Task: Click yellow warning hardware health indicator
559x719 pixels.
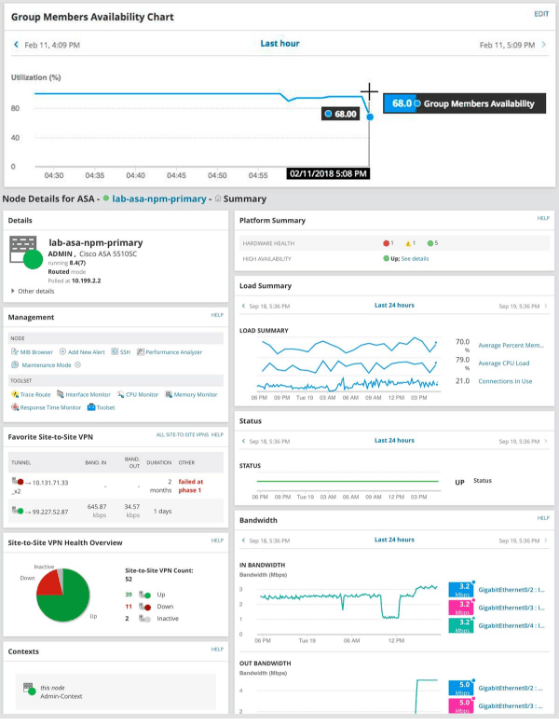Action: (x=410, y=243)
